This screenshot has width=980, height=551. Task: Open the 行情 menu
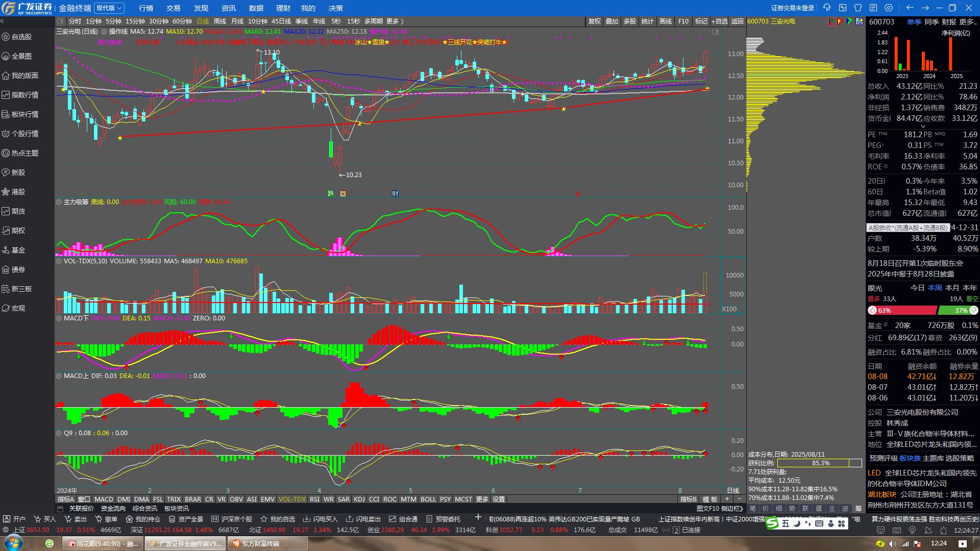tap(146, 8)
